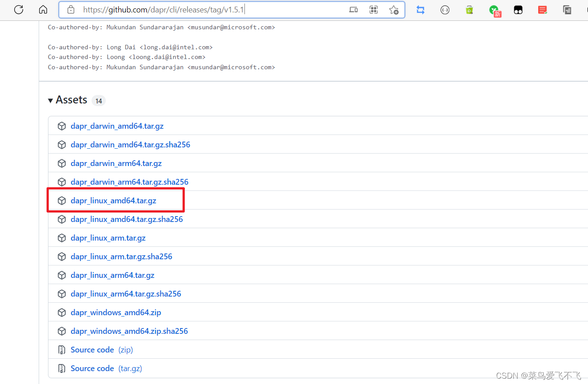Image resolution: width=588 pixels, height=384 pixels.
Task: Download dapr_linux_amd64.tar.gz
Action: pos(113,201)
